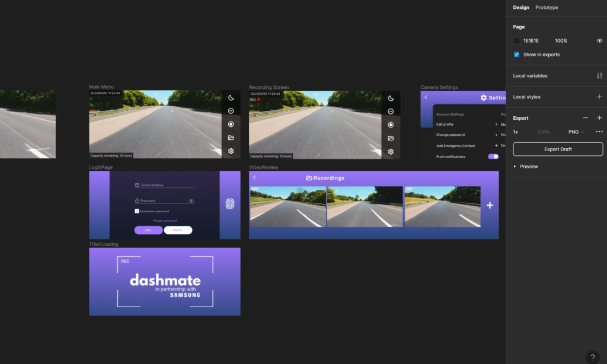The image size is (607, 364).
Task: Click the plus beside Add Emergency Contact
Action: 496,146
